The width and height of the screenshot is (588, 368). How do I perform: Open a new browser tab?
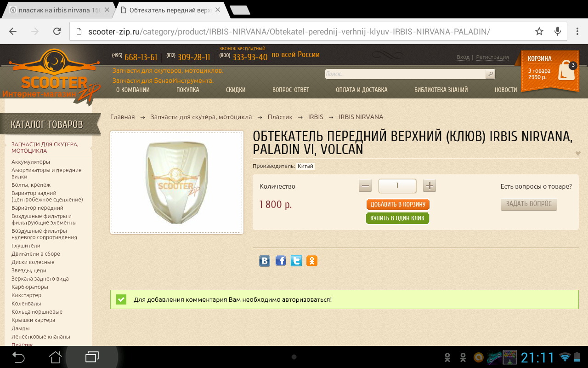[x=240, y=10]
